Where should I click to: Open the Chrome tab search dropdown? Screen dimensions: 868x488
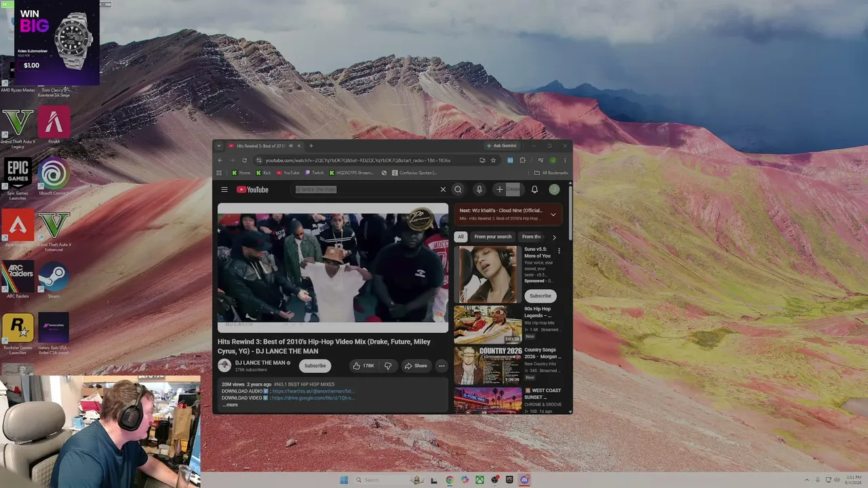[x=219, y=146]
